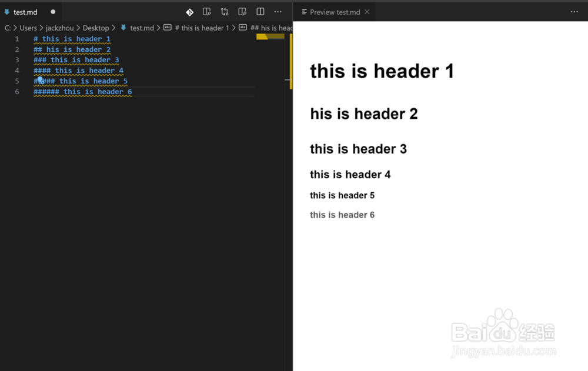Screen dimensions: 588x371
Task: Click line number 4 in gutter
Action: click(x=17, y=71)
